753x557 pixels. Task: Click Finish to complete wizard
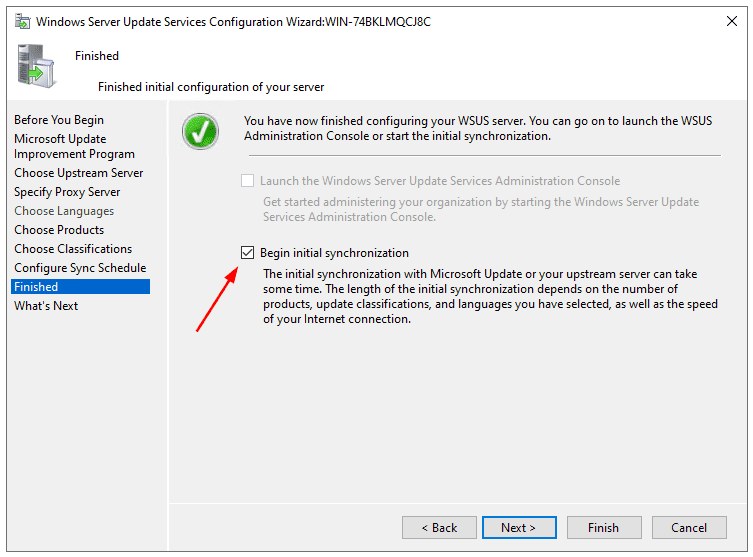point(604,528)
